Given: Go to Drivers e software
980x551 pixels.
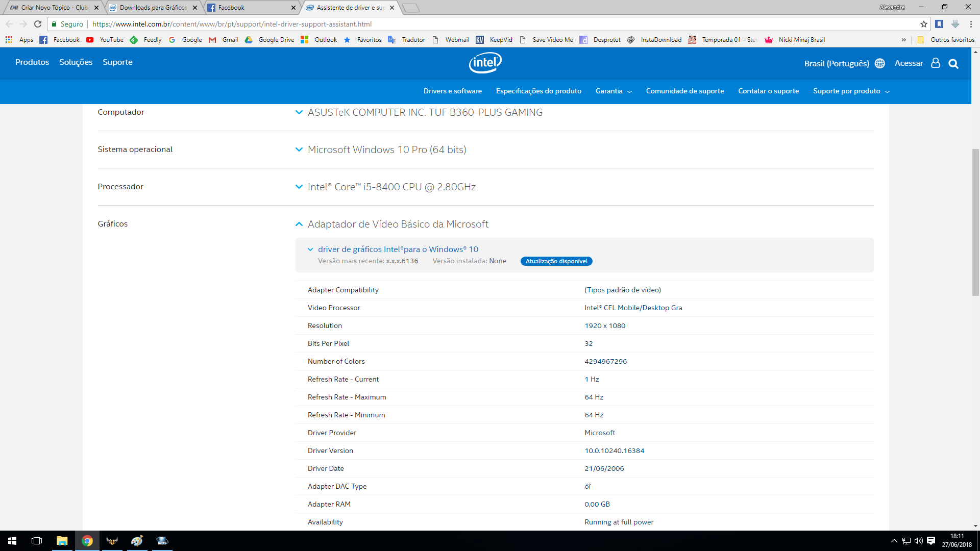Looking at the screenshot, I should 452,91.
